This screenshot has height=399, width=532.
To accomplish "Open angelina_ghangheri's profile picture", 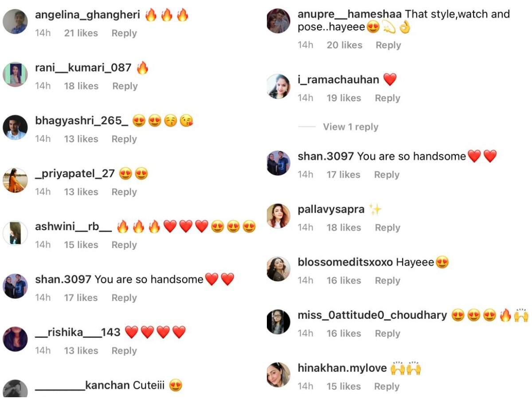I will (x=15, y=21).
